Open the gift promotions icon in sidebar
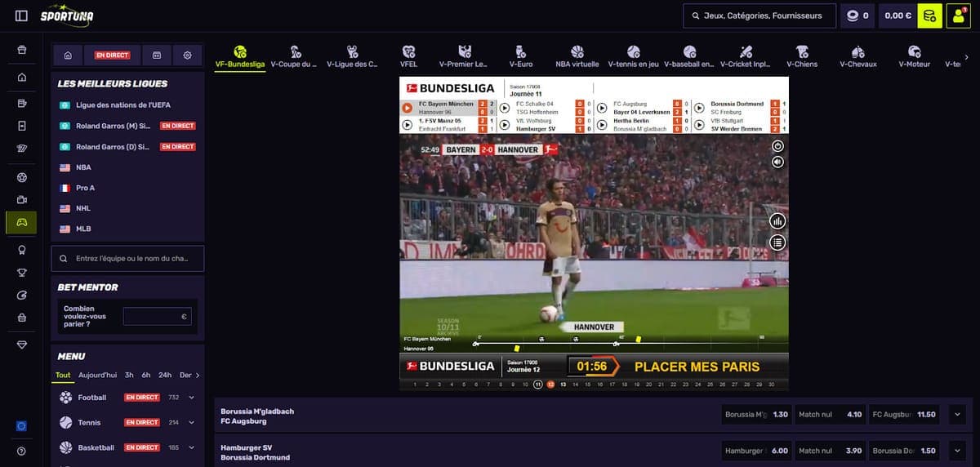 tap(21, 50)
